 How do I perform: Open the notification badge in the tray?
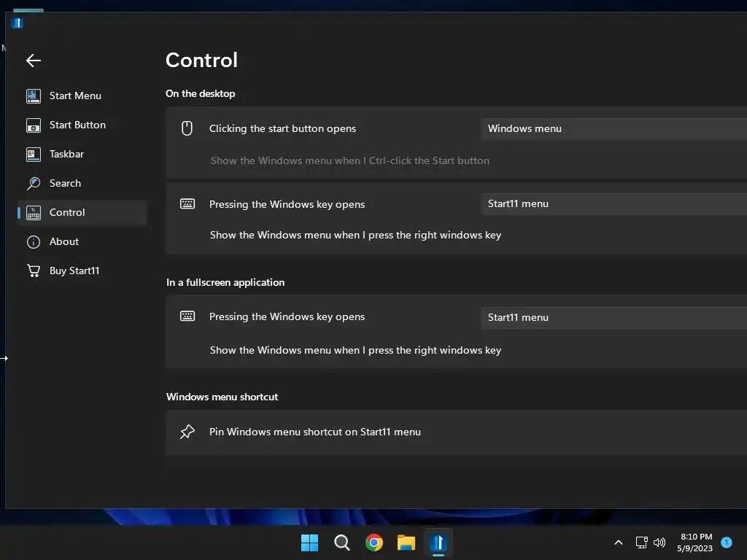726,542
